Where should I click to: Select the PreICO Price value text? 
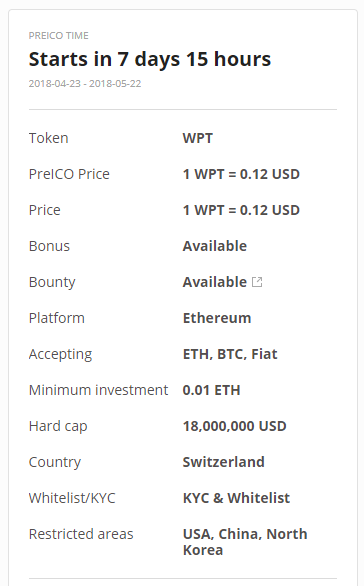pyautogui.click(x=241, y=174)
